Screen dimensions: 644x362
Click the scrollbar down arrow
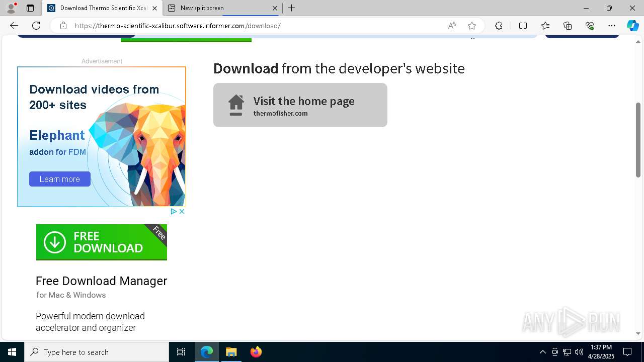point(638,333)
